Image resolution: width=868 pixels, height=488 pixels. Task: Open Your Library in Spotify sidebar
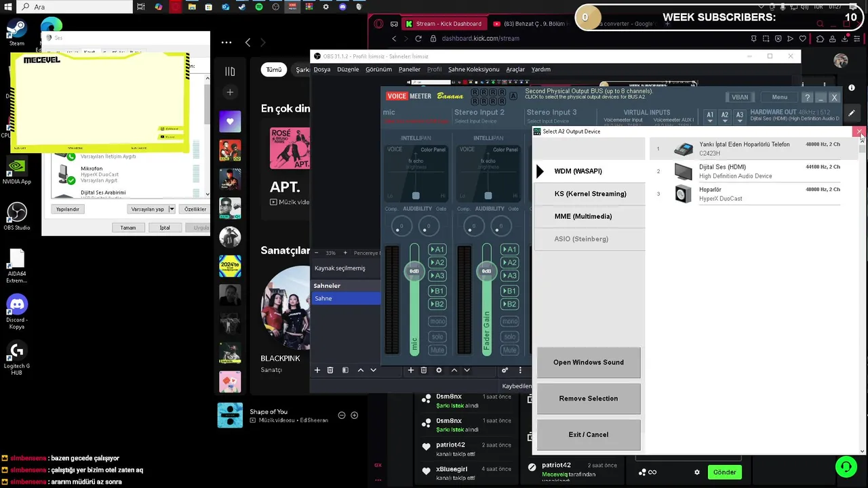pyautogui.click(x=230, y=71)
